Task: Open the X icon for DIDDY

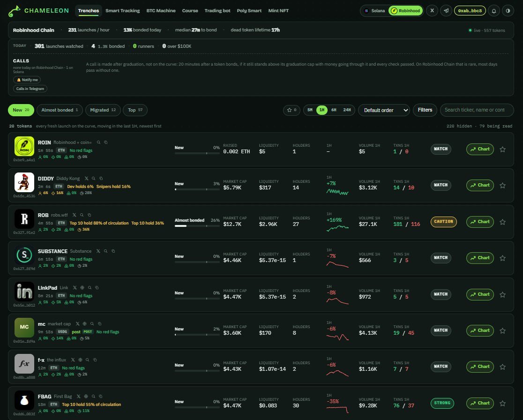Action: [x=86, y=179]
